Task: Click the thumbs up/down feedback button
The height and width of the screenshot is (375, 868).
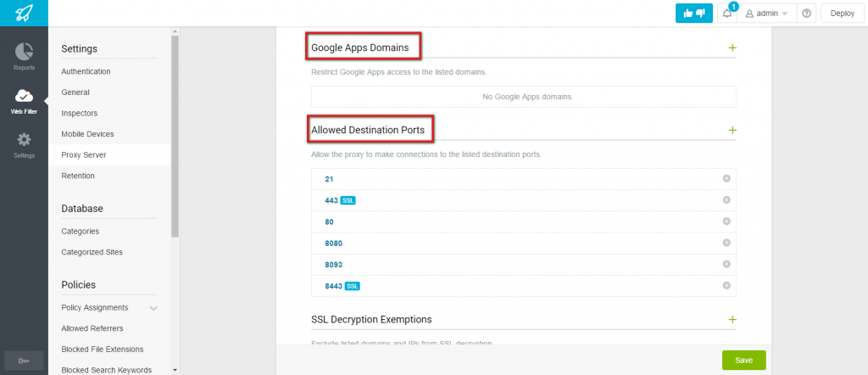Action: click(x=693, y=14)
